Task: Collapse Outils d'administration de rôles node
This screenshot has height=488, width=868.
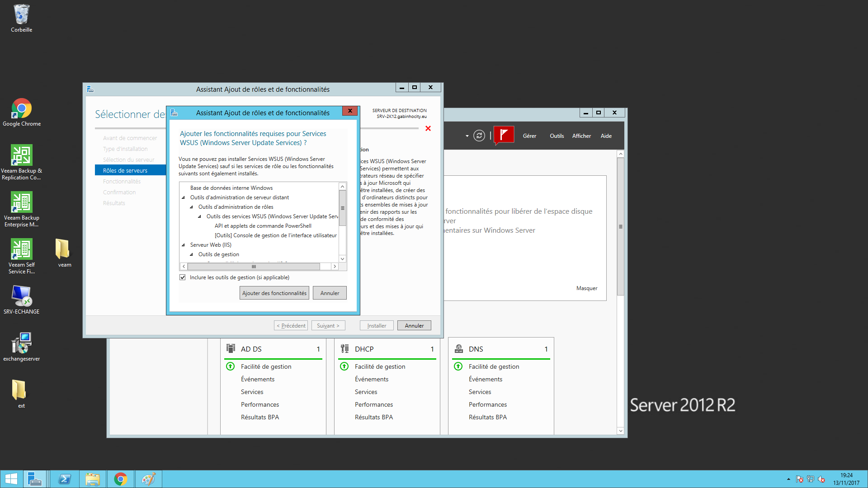Action: [x=191, y=207]
